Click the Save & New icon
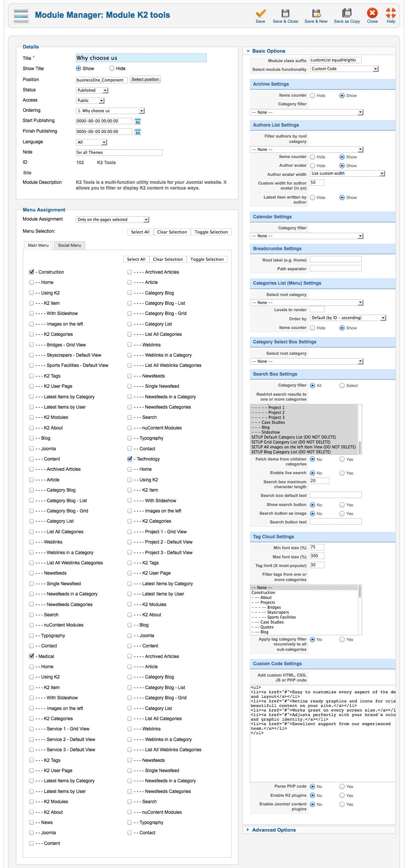The width and height of the screenshot is (408, 868). (316, 13)
